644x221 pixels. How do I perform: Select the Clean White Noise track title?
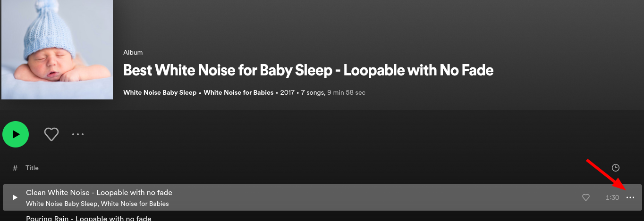click(x=99, y=192)
